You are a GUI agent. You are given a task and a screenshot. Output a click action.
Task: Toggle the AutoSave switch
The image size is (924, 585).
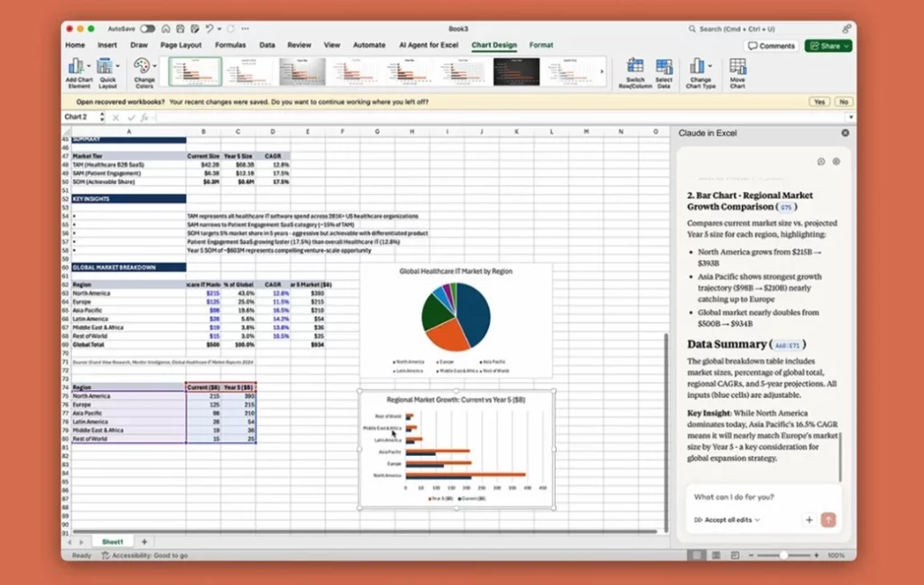[147, 29]
